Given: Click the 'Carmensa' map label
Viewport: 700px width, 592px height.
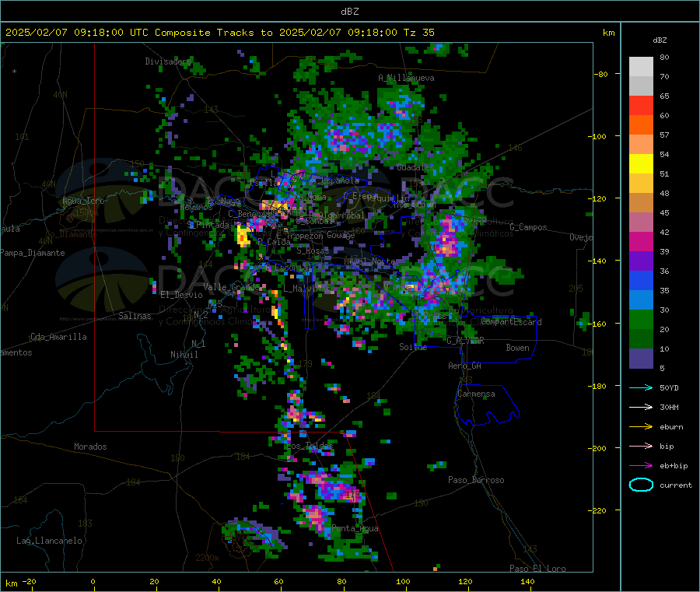Looking at the screenshot, I should (x=476, y=394).
